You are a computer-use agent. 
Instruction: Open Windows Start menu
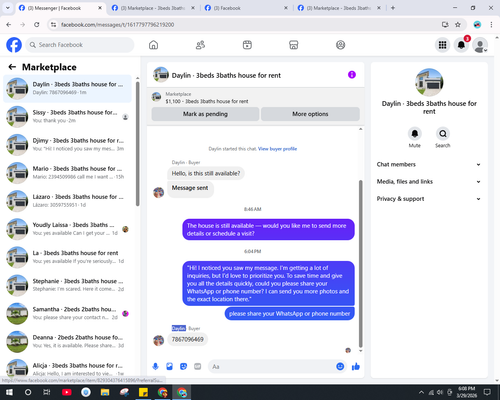pyautogui.click(x=9, y=392)
